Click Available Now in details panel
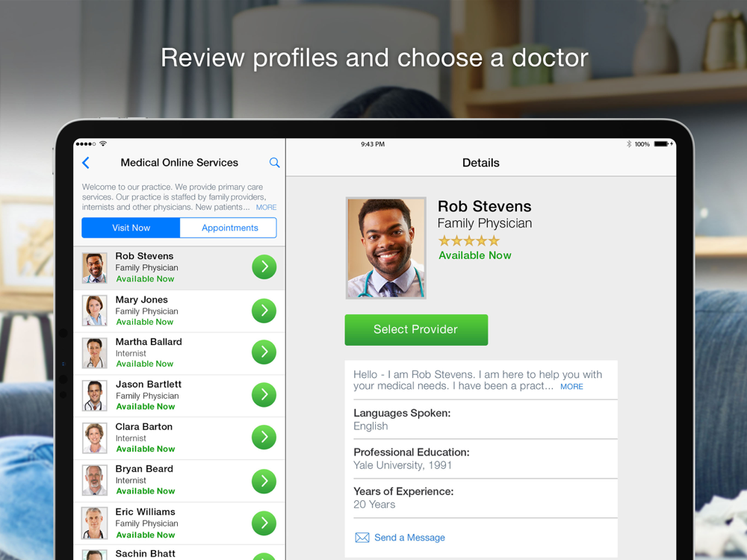 tap(475, 255)
